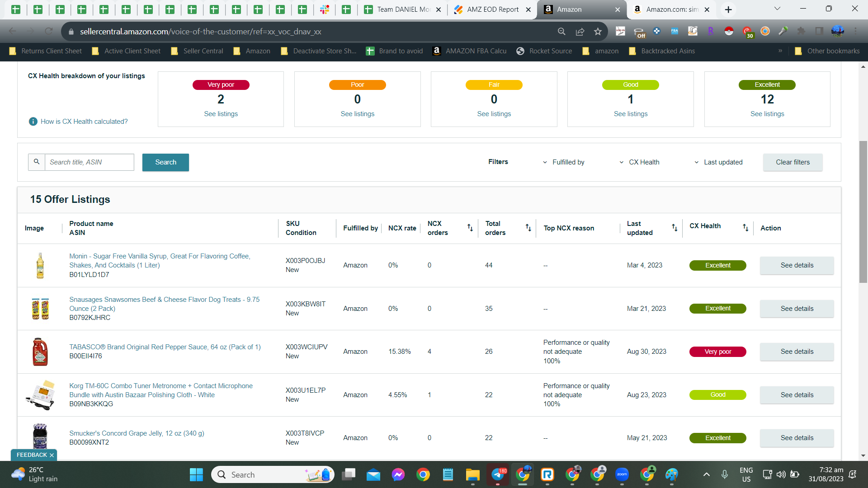Viewport: 868px width, 488px height.
Task: See listings with Good CX Health
Action: [x=631, y=114]
